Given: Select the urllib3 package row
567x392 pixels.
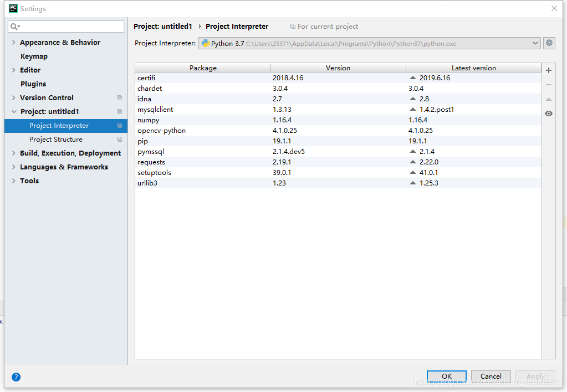Looking at the screenshot, I should [338, 183].
